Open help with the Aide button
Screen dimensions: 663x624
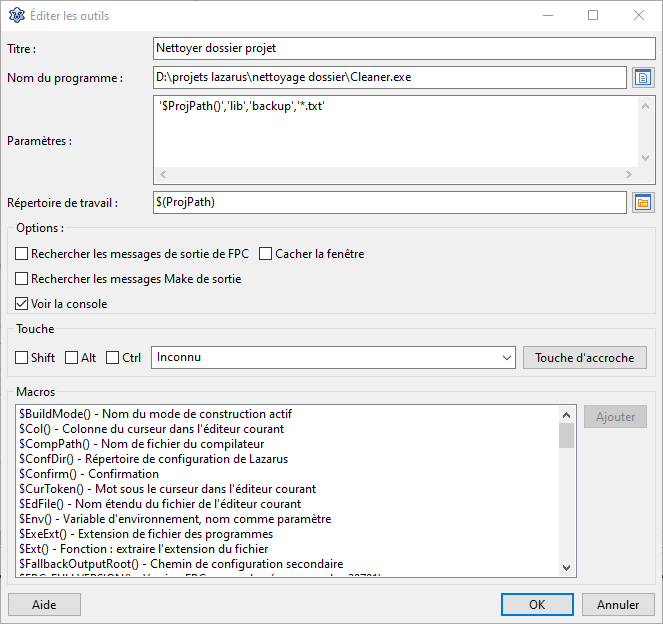[44, 604]
